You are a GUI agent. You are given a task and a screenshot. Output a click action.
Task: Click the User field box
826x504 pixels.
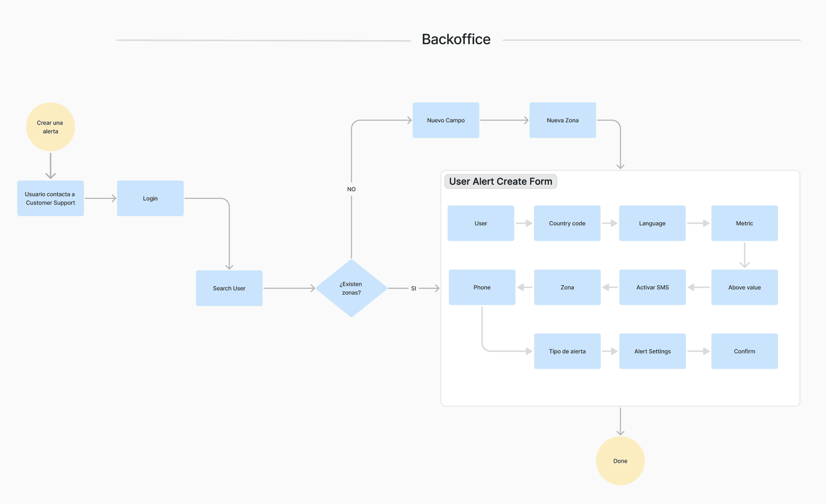480,223
